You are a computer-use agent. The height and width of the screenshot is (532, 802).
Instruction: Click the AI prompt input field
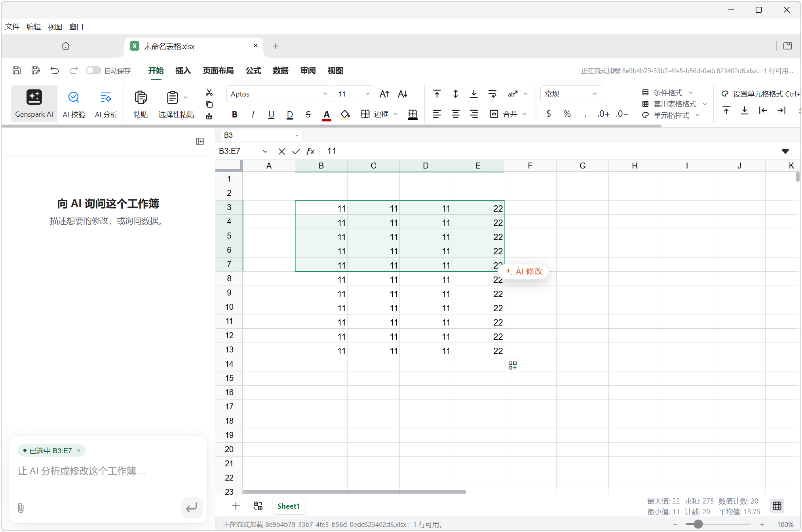[108, 471]
